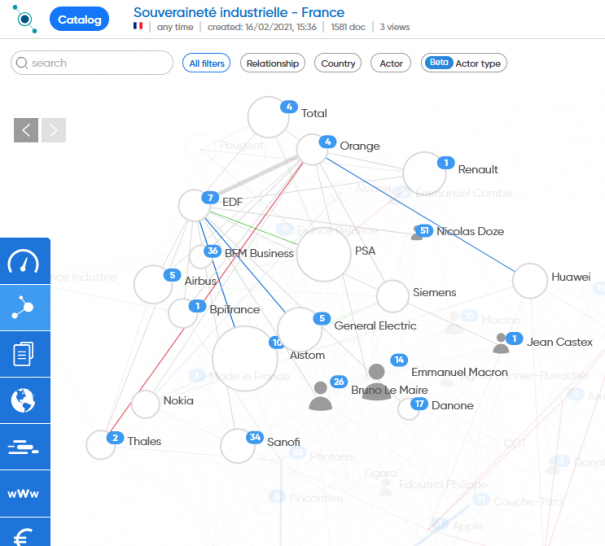Open the documents view in sidebar

click(x=25, y=354)
